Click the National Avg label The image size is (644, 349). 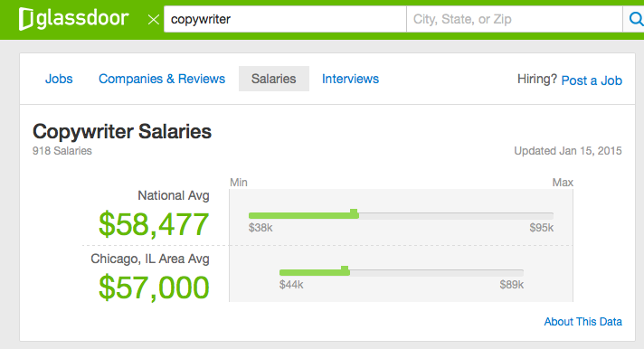point(174,195)
